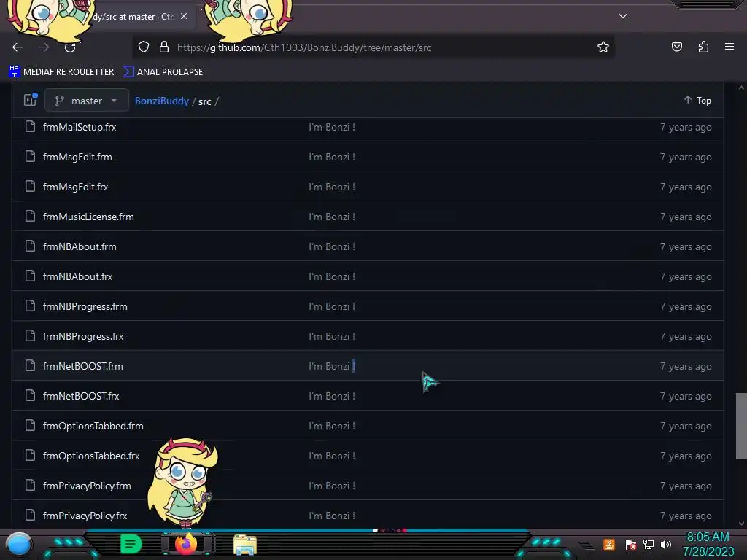Open frmNetBOOST.frm file

(83, 366)
